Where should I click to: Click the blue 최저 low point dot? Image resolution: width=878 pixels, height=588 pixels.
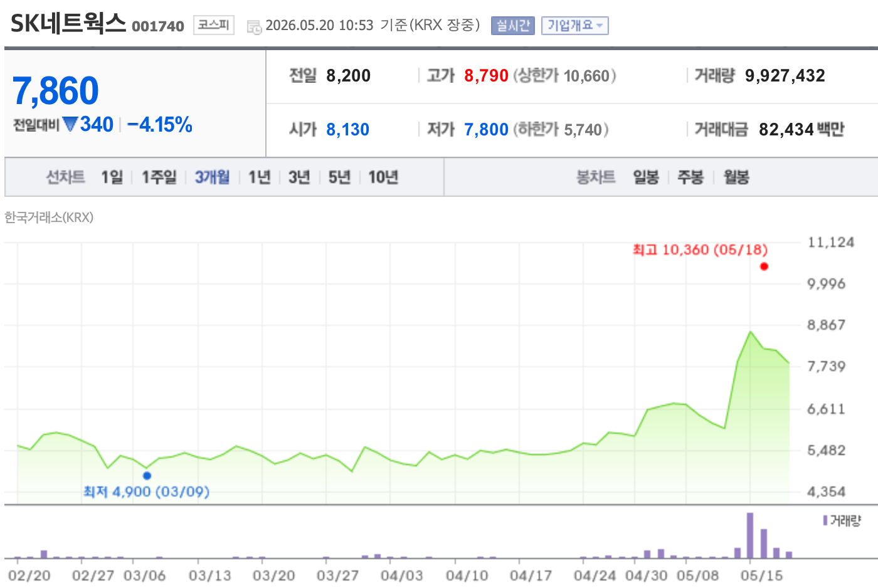(x=147, y=475)
